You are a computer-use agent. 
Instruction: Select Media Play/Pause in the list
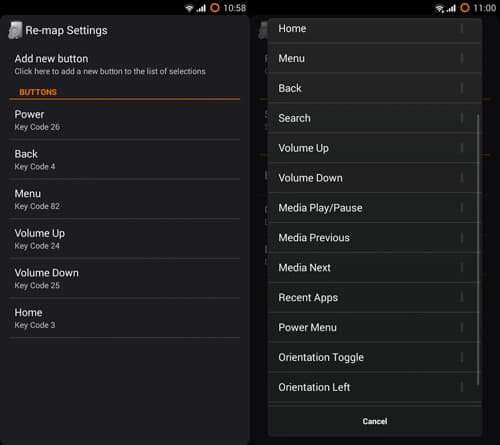375,208
